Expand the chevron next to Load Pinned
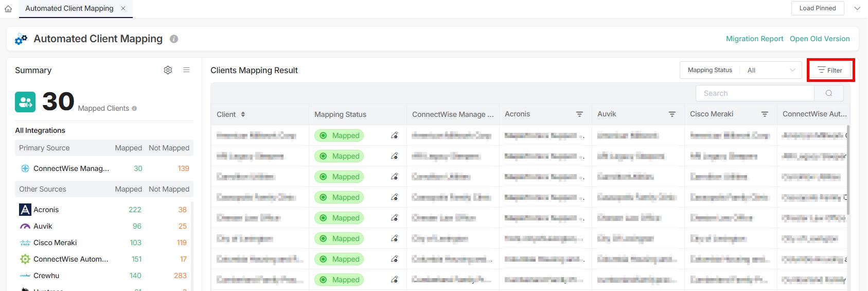Image resolution: width=868 pixels, height=291 pixels. pos(857,8)
